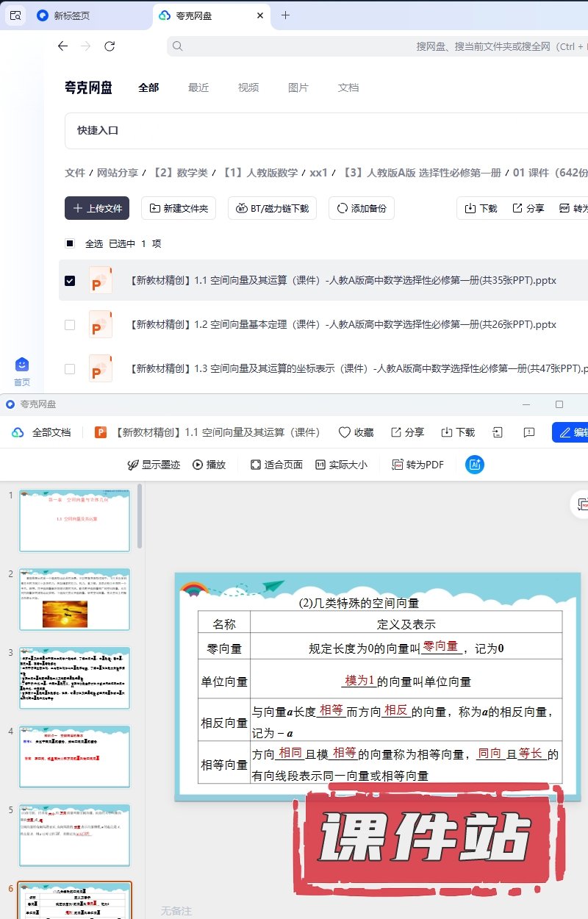Reload the page with the refresh icon
Image resolution: width=588 pixels, height=919 pixels.
point(110,46)
